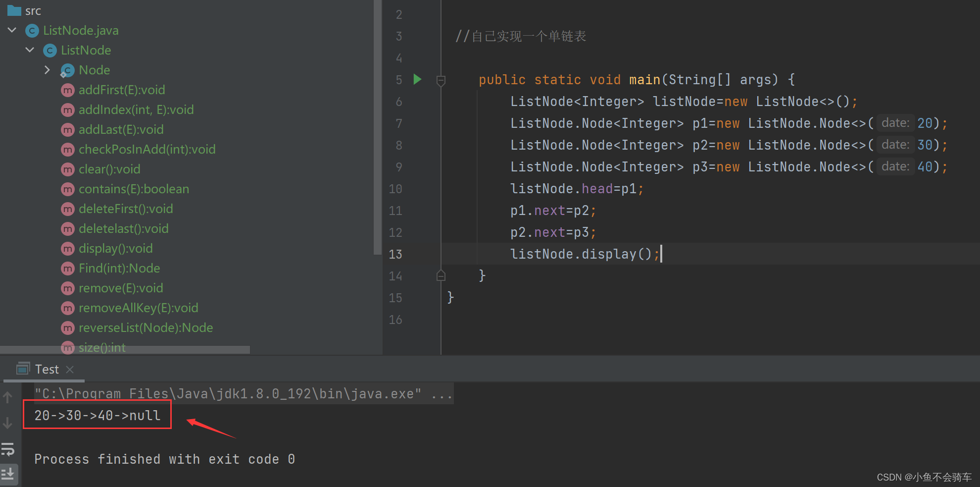The height and width of the screenshot is (487, 980).
Task: Click the method icon beside addFirst(E):void
Action: point(68,90)
